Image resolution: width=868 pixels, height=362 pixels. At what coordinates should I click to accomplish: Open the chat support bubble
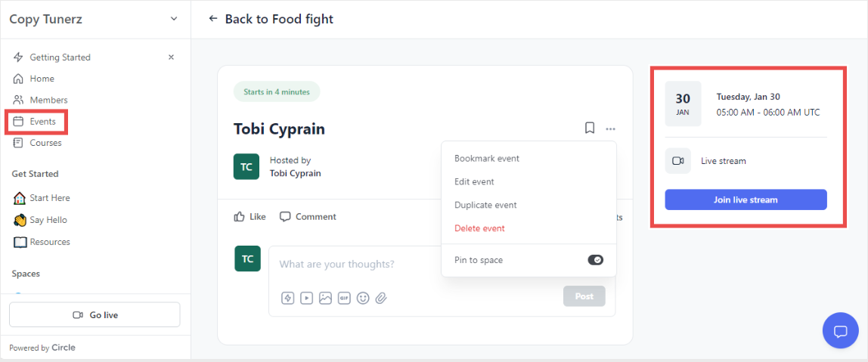click(840, 331)
